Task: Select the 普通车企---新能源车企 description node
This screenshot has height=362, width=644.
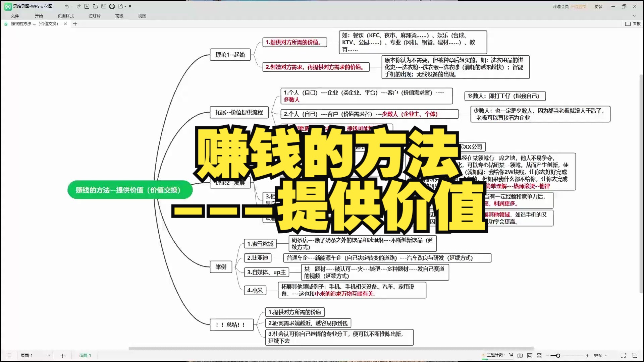Action: click(387, 258)
